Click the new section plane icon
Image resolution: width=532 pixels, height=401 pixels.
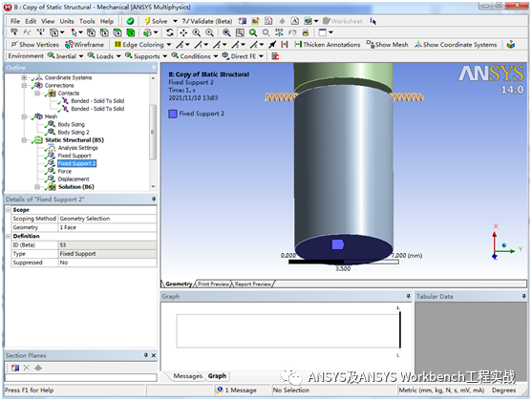pyautogui.click(x=15, y=368)
